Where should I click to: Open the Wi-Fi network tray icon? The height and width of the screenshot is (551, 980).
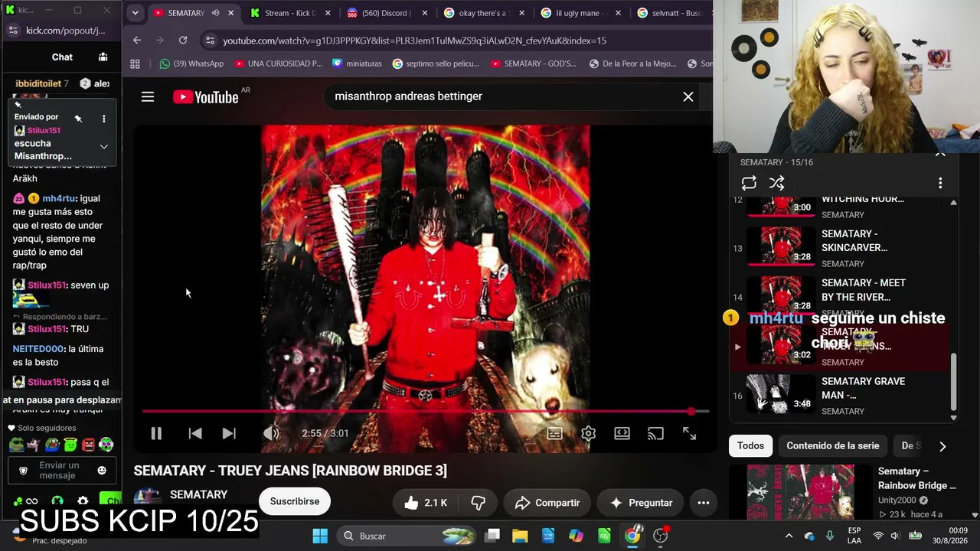[x=878, y=536]
